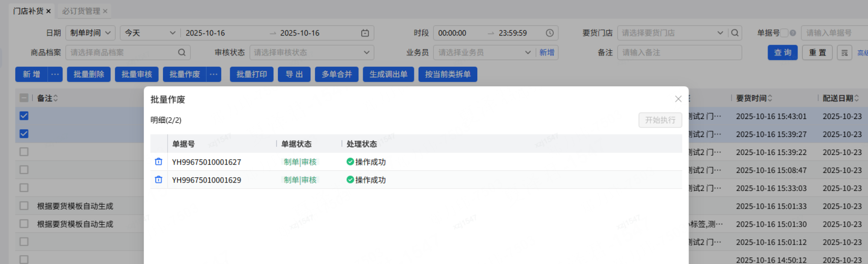Delete row YH99675010001627 with trash icon

pos(159,162)
